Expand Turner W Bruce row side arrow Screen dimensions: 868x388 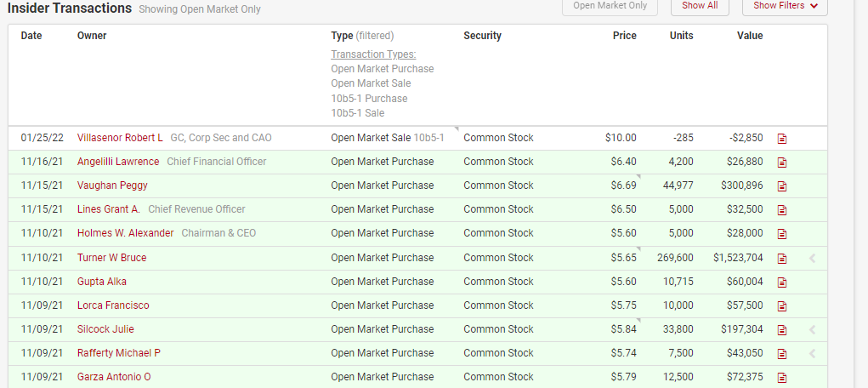813,258
